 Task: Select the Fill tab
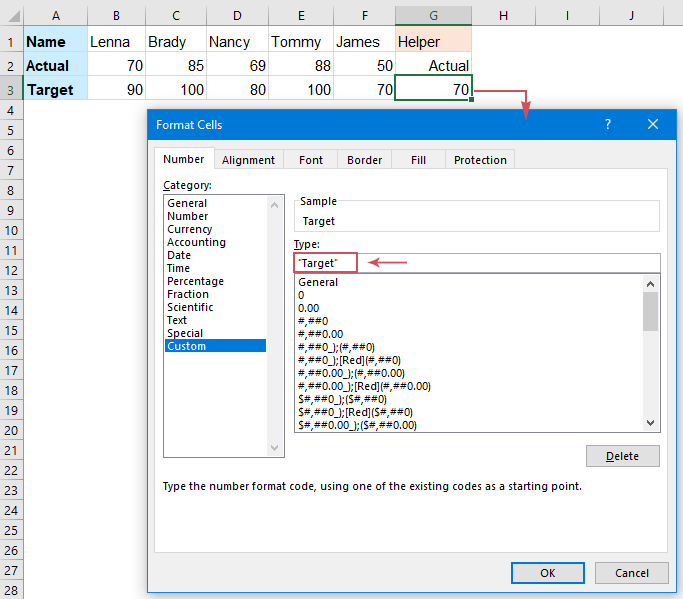click(x=418, y=160)
